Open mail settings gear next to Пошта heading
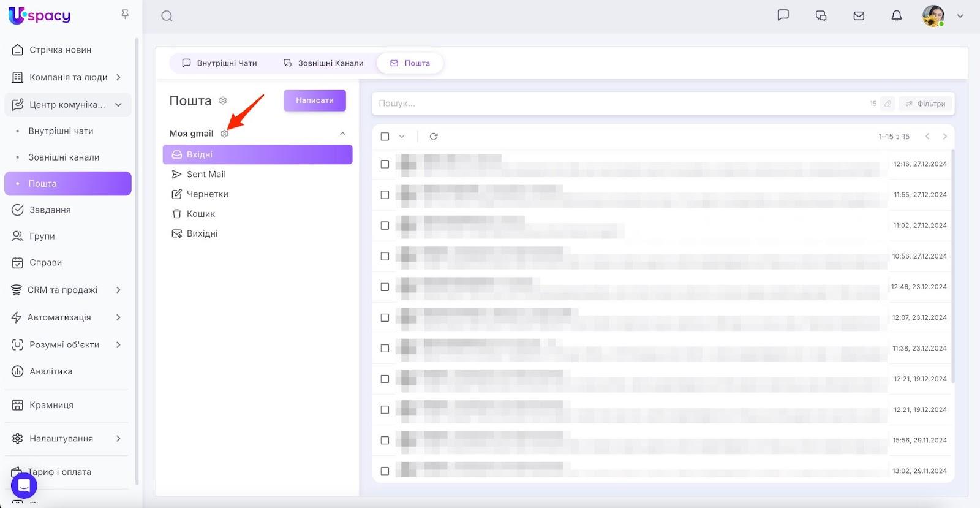The height and width of the screenshot is (508, 980). 223,100
